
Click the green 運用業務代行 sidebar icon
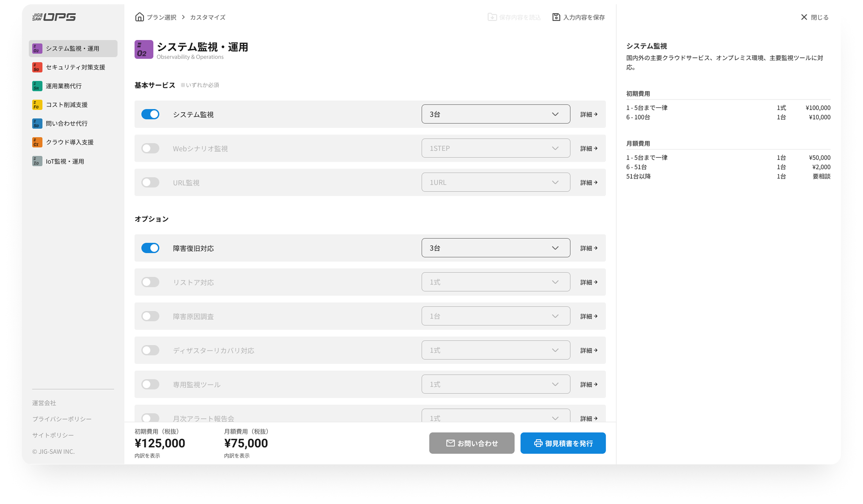[x=37, y=86]
